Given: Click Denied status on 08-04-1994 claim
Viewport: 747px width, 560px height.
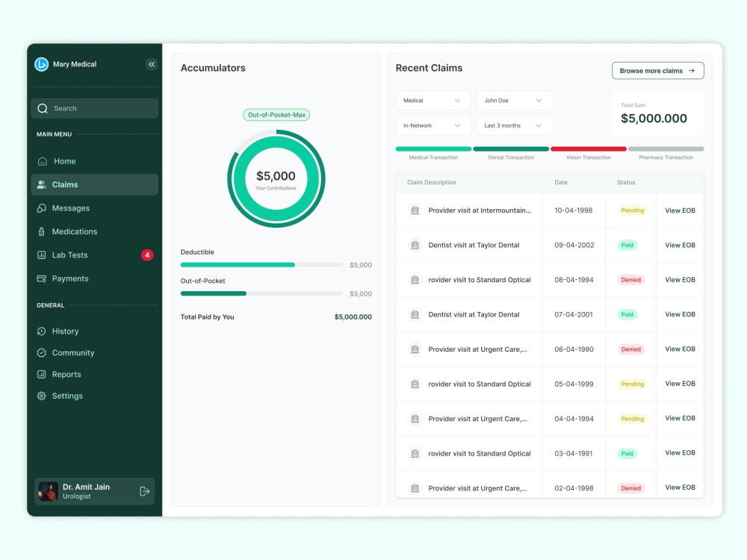Looking at the screenshot, I should (x=630, y=280).
